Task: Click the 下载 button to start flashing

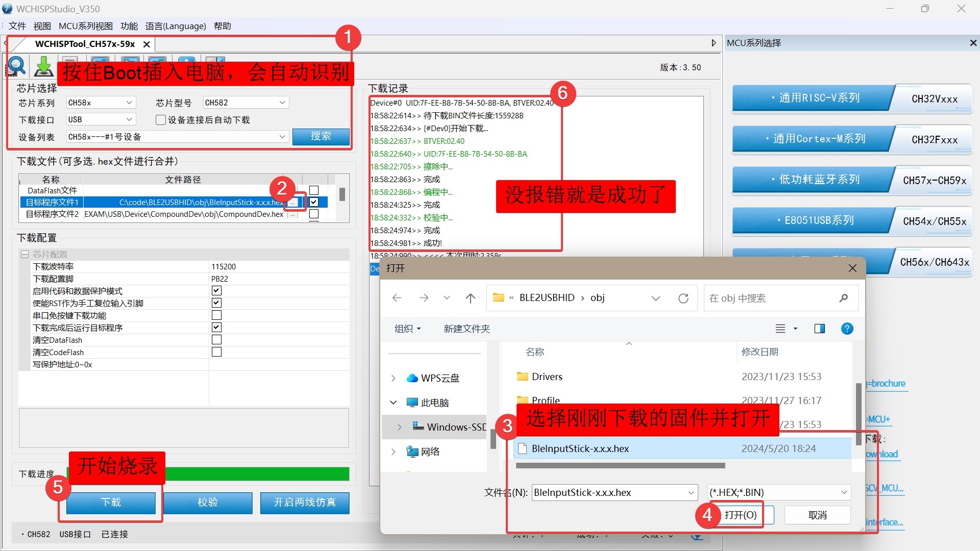Action: coord(111,503)
